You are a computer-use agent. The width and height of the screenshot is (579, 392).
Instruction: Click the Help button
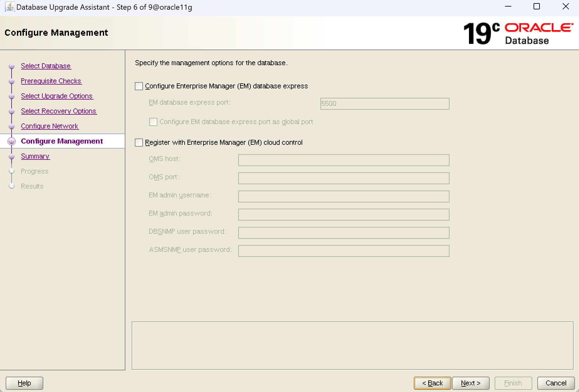click(x=24, y=383)
